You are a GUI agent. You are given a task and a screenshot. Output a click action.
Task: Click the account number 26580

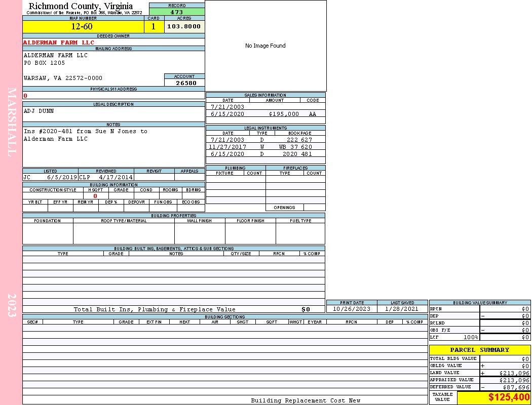coord(186,83)
